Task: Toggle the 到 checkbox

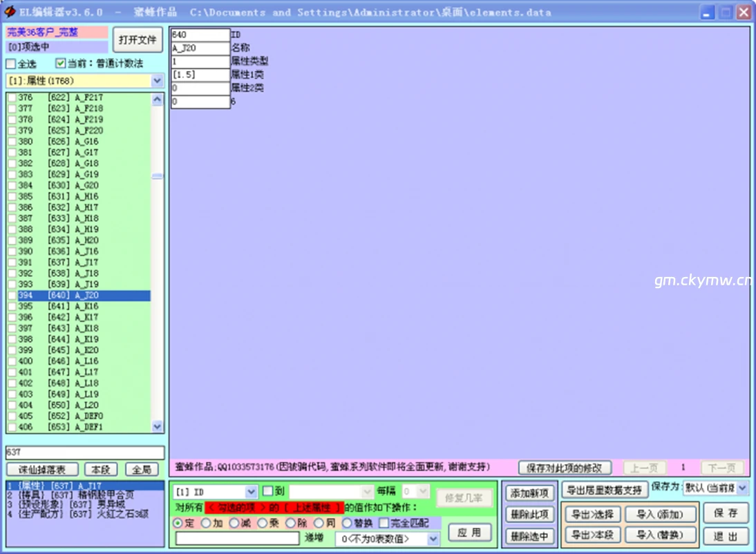Action: 268,491
